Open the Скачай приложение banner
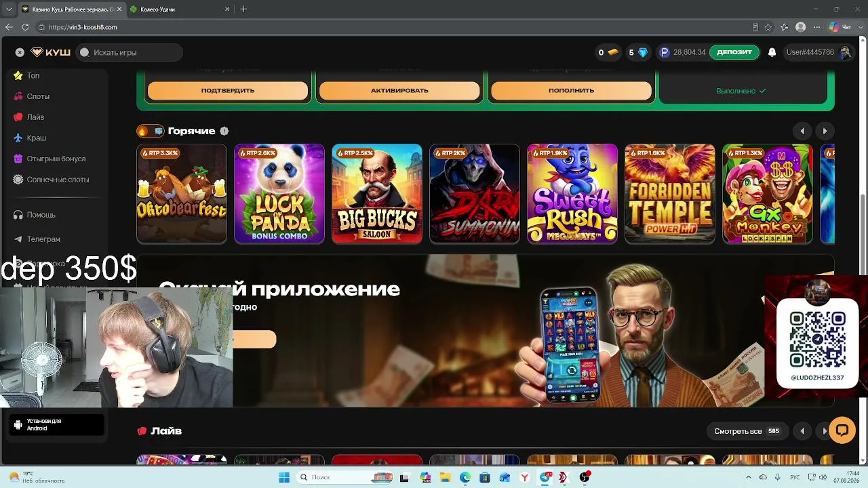Image resolution: width=868 pixels, height=488 pixels. point(485,332)
